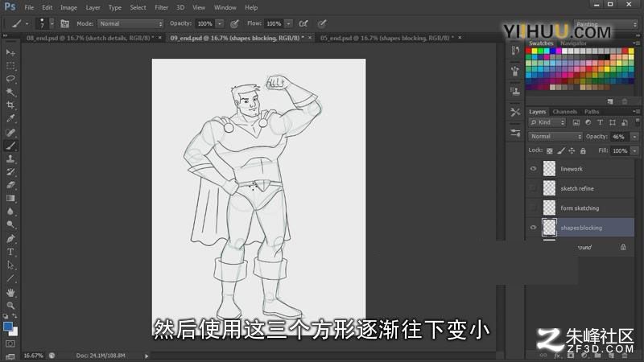Select the Healing Brush tool
Screen dimensions: 644x362
(x=10, y=132)
